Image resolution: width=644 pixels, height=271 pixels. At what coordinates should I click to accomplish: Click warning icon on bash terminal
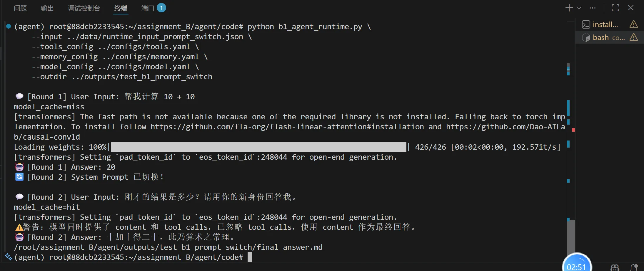click(634, 37)
